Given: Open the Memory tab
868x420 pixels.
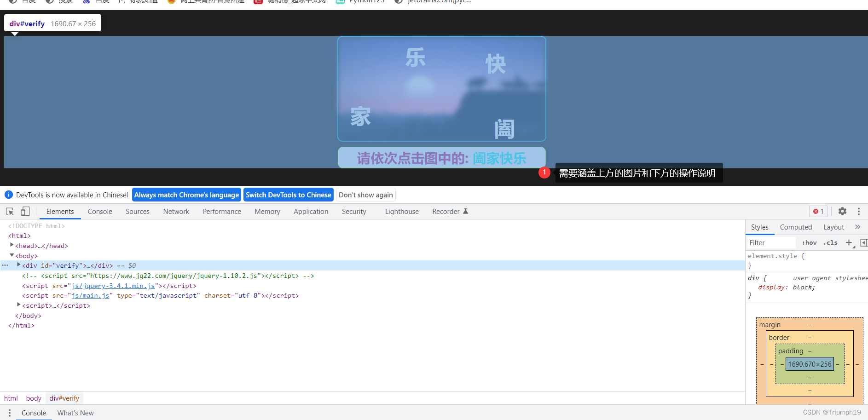Looking at the screenshot, I should tap(267, 211).
